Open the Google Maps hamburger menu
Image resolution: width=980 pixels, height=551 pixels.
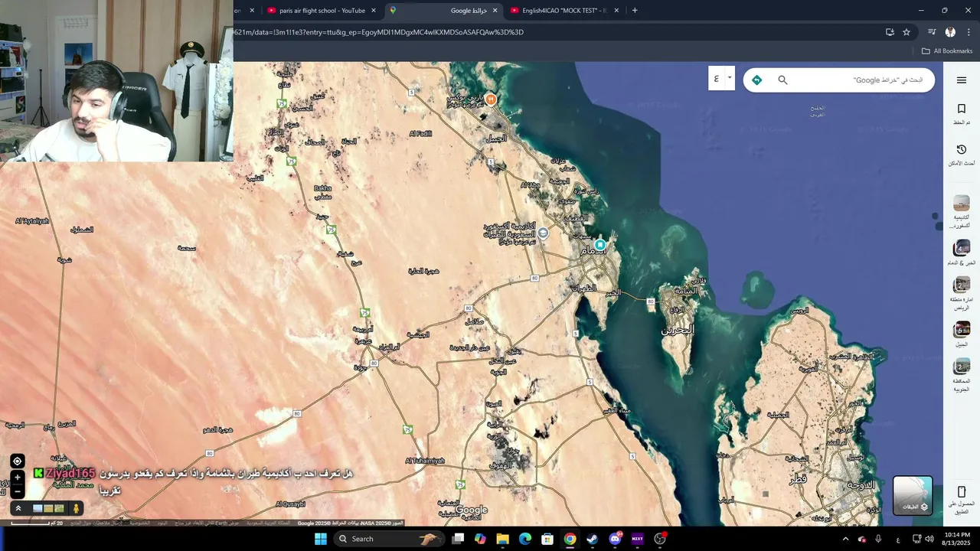(x=962, y=80)
